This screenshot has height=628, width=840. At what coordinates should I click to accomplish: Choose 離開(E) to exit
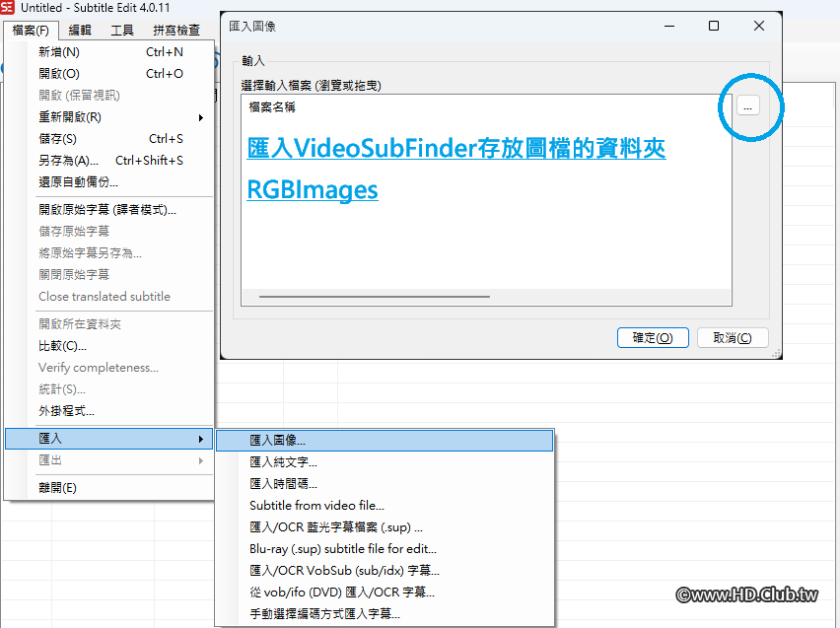click(x=109, y=488)
